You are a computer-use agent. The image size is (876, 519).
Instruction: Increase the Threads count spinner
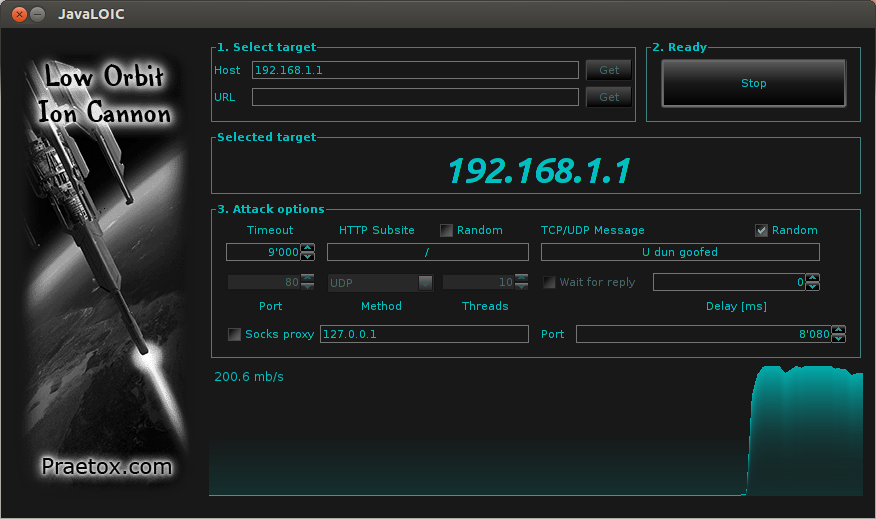tap(521, 278)
